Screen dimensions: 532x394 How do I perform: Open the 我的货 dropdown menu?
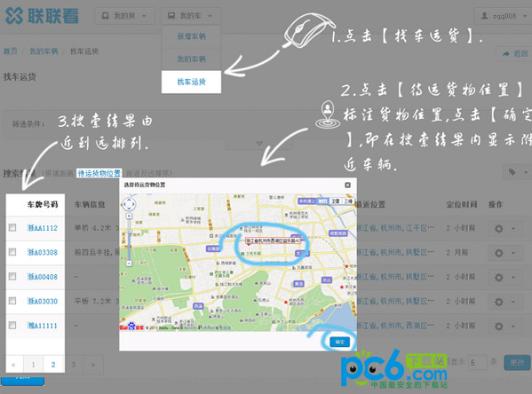coord(124,16)
